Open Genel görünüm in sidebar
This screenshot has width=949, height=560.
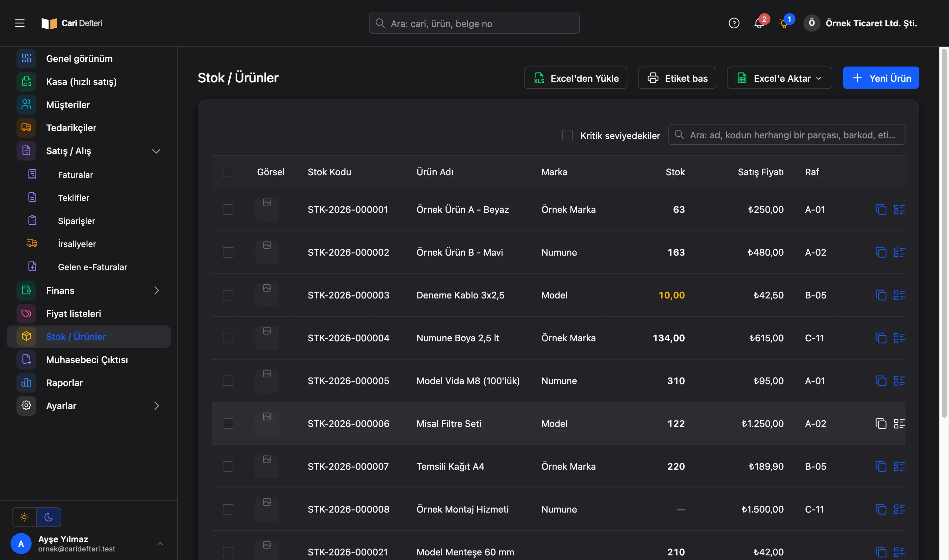[89, 59]
